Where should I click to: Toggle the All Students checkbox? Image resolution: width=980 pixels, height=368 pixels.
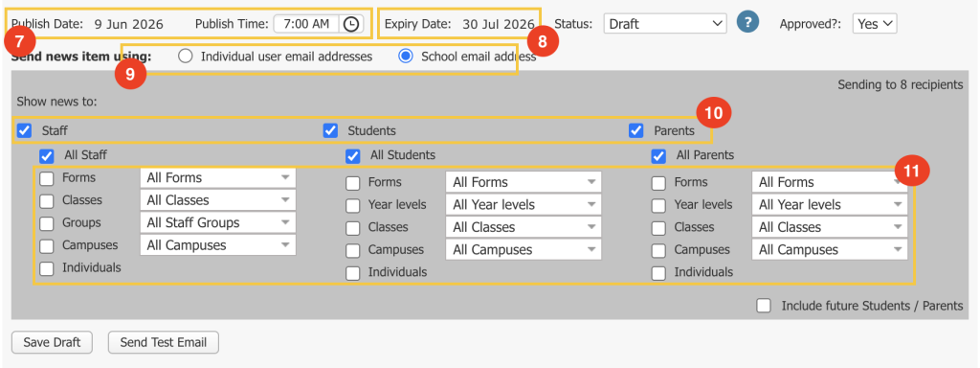coord(353,156)
